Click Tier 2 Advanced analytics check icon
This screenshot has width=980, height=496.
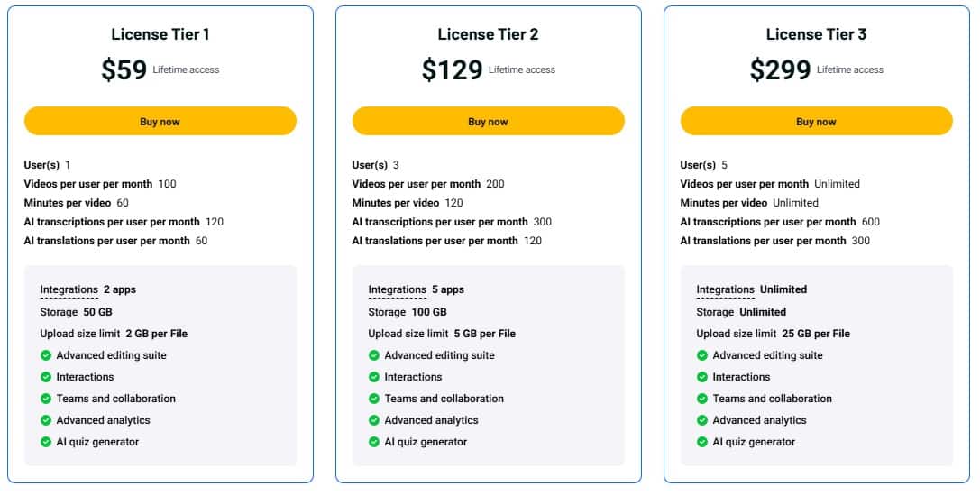click(x=374, y=420)
